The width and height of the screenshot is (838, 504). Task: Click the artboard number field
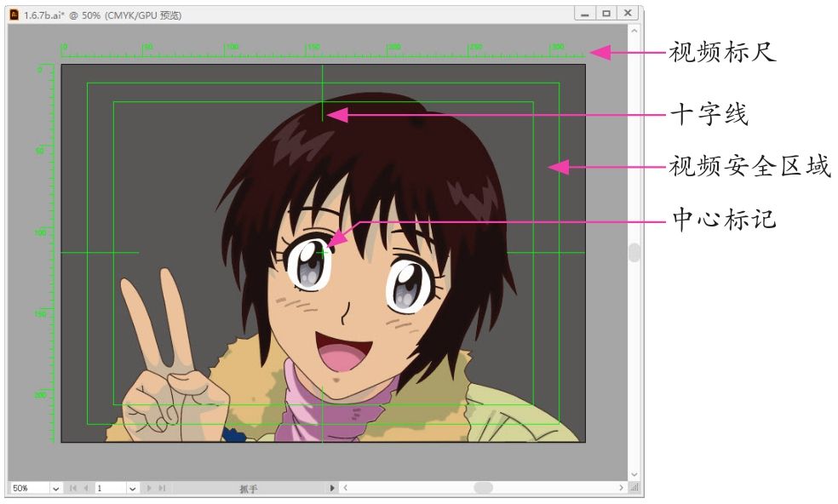[x=109, y=489]
